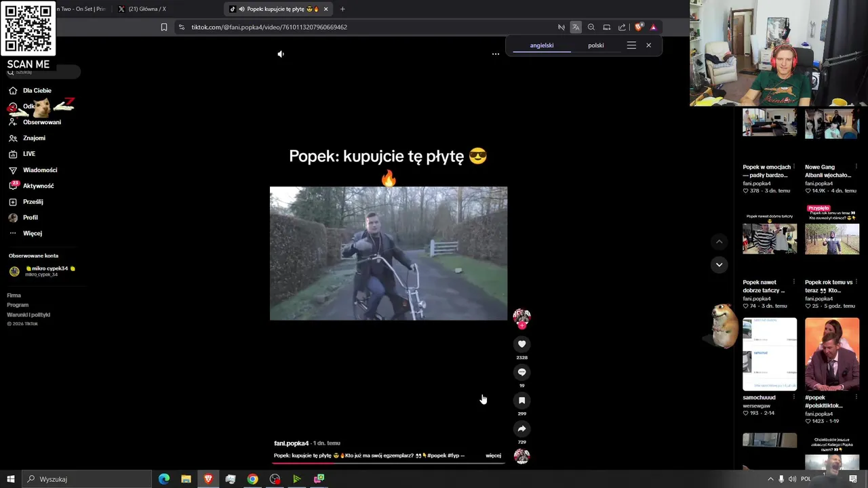Image resolution: width=868 pixels, height=488 pixels.
Task: Expand the video description with więcej
Action: [494, 455]
